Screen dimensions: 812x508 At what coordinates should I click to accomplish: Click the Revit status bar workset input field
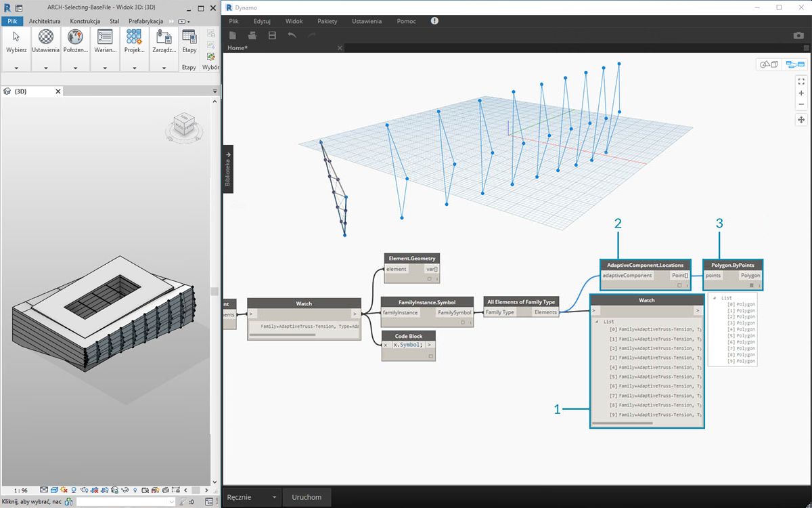125,502
